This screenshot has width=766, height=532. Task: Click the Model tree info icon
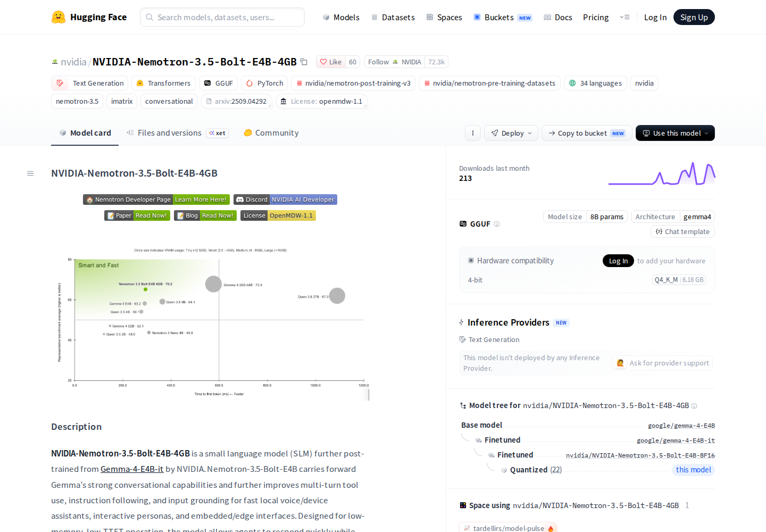pyautogui.click(x=694, y=406)
